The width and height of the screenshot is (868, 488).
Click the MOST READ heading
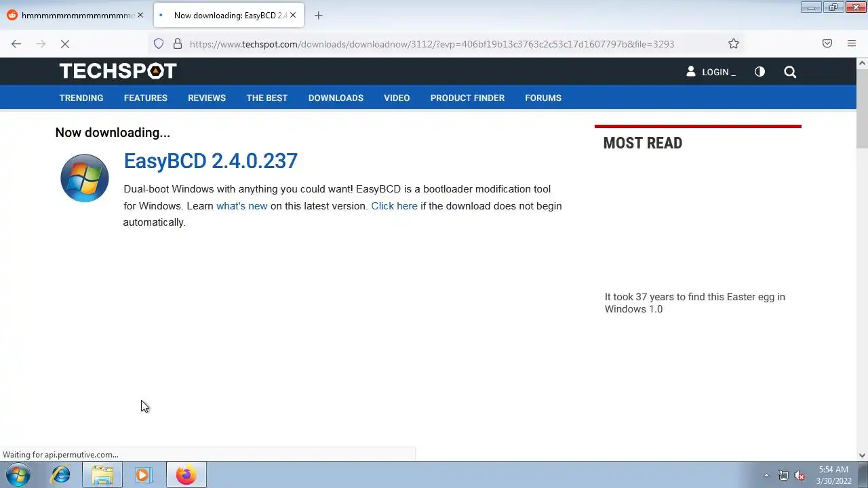tap(643, 143)
